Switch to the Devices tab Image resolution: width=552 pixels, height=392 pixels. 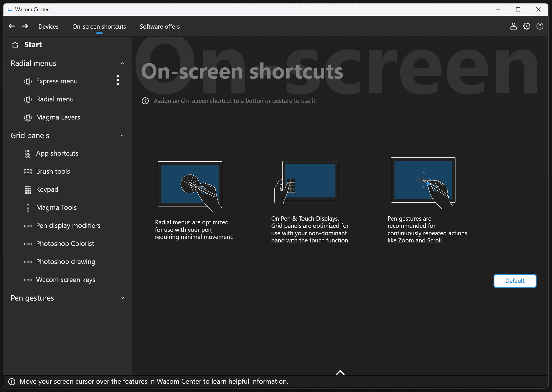pyautogui.click(x=48, y=27)
